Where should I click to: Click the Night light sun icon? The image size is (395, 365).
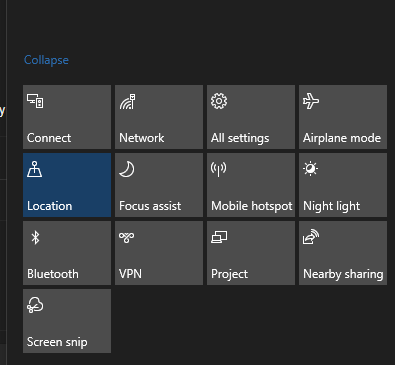coord(311,169)
